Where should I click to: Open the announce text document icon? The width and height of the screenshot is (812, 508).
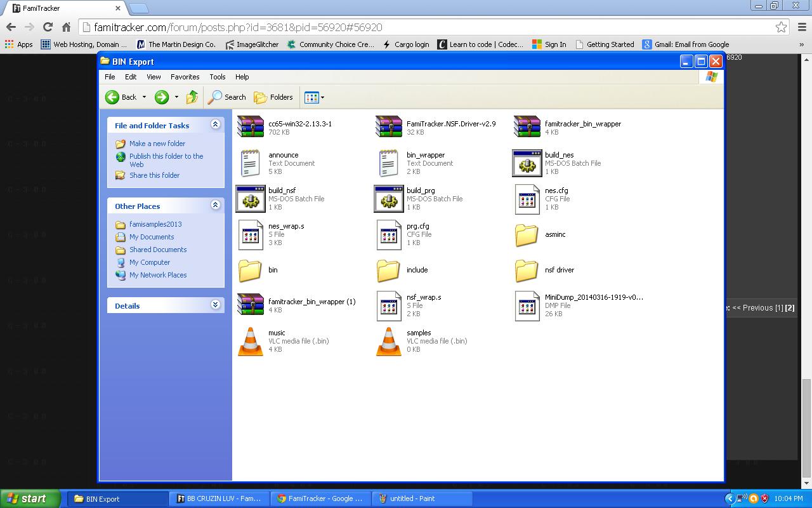click(x=250, y=163)
